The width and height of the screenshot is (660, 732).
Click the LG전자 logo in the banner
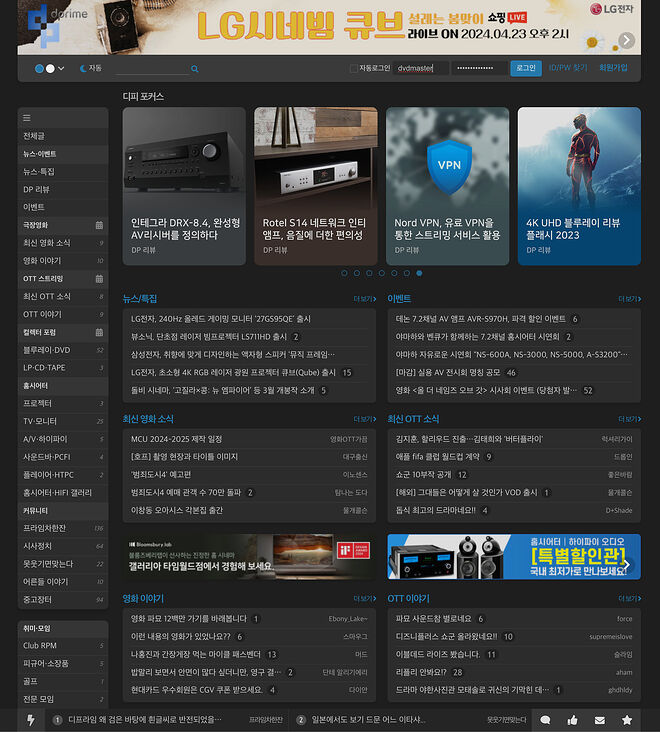(x=611, y=9)
